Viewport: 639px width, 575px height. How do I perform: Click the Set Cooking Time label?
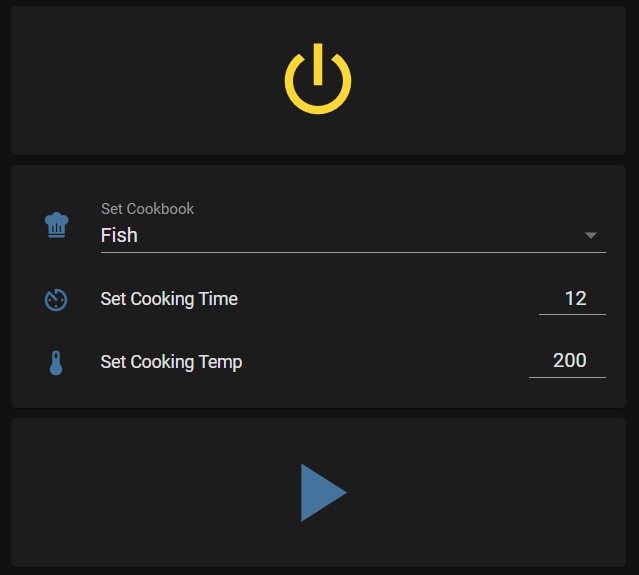[169, 299]
